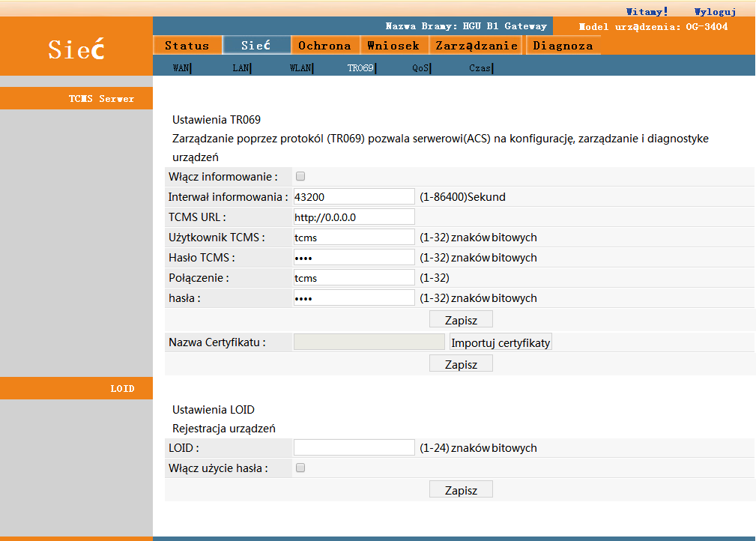Click the TCMS URL text field
Viewport: 756px width, 541px height.
tap(354, 217)
